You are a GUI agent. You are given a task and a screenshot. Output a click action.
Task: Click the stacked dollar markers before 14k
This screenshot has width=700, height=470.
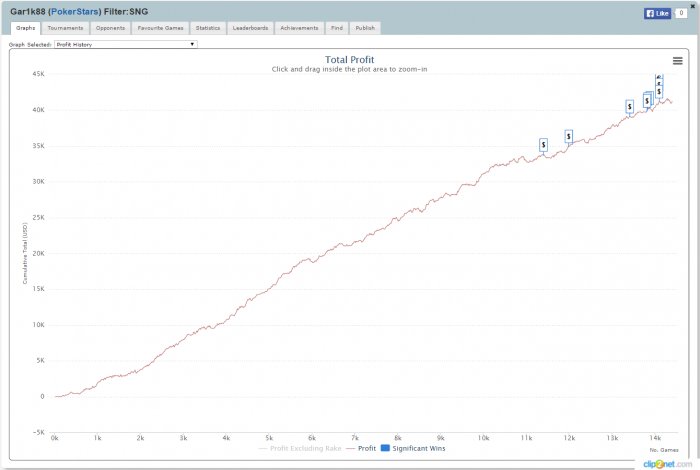click(648, 100)
